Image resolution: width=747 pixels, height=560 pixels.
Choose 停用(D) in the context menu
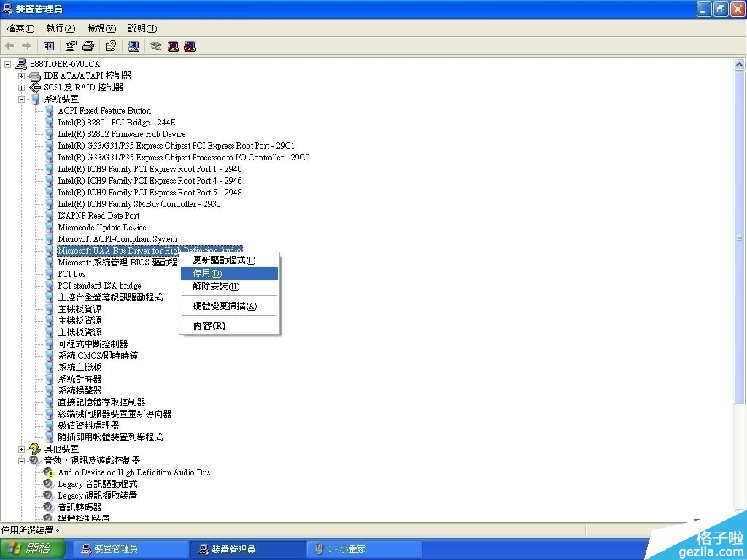coord(207,273)
